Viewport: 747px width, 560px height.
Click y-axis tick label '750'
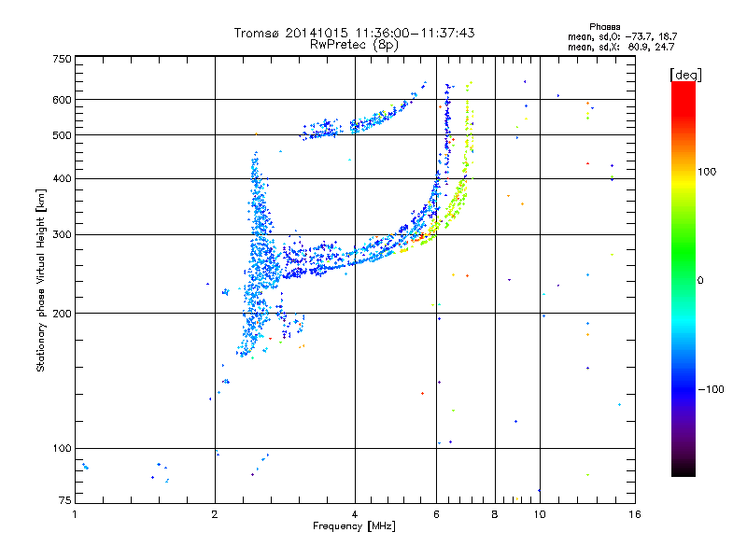pos(62,59)
